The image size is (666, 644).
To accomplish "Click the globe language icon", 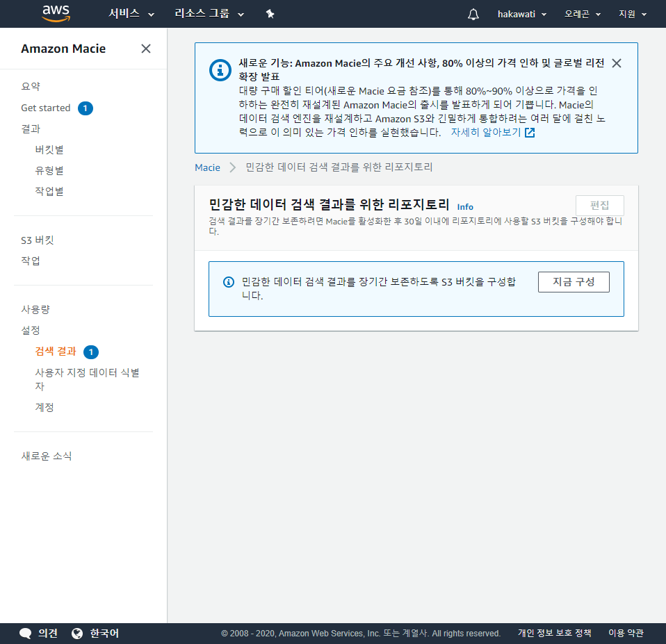I will pyautogui.click(x=77, y=634).
